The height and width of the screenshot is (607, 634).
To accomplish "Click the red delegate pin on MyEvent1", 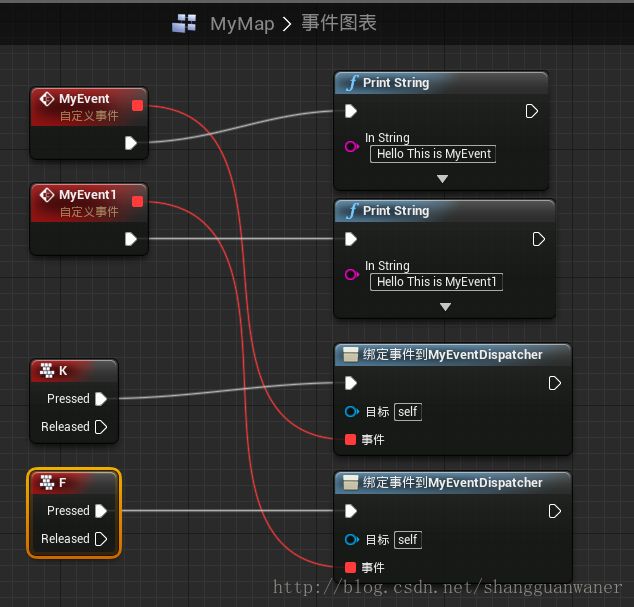I will point(137,201).
